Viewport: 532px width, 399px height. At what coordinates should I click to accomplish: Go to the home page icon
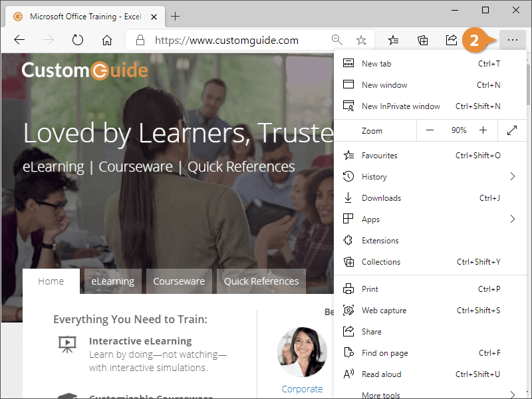click(107, 40)
